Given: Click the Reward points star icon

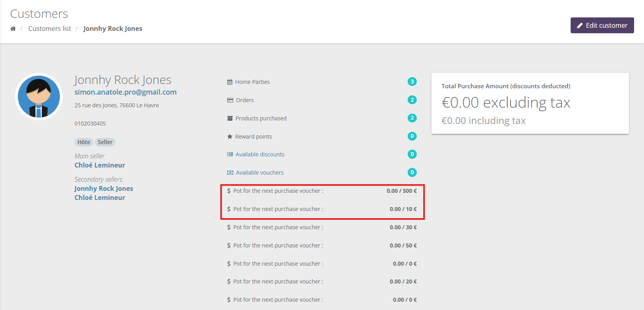Looking at the screenshot, I should (x=230, y=137).
